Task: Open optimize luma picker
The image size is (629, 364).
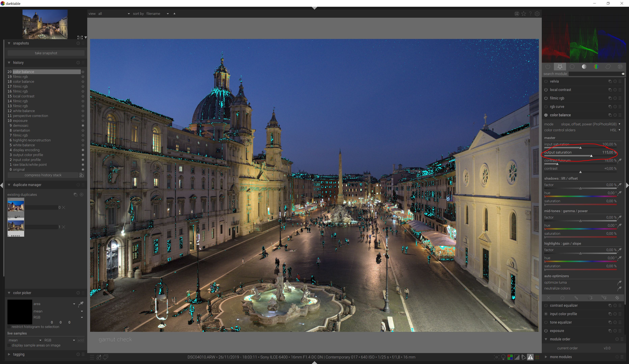Action: tap(619, 282)
